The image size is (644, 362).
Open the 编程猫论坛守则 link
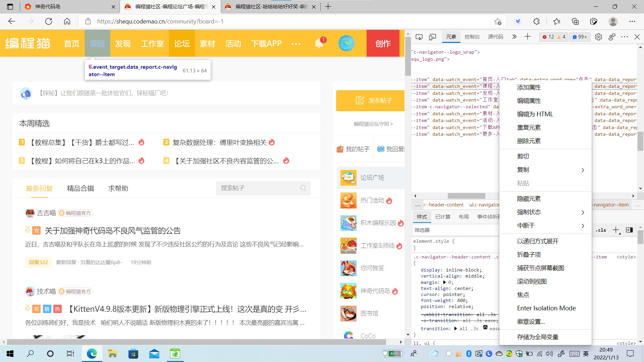point(373,124)
